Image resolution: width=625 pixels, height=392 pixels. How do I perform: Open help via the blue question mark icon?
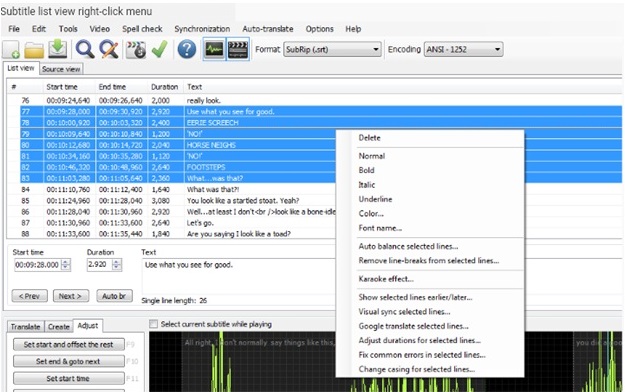187,50
